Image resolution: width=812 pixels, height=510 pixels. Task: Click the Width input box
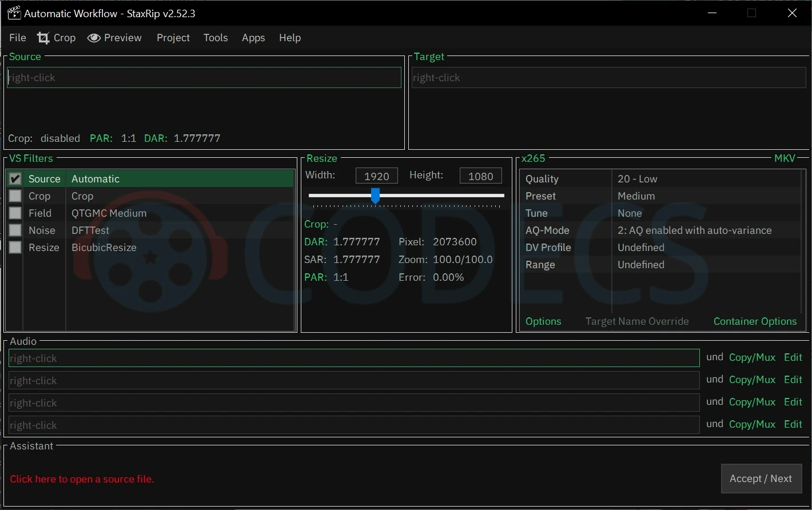(x=377, y=176)
